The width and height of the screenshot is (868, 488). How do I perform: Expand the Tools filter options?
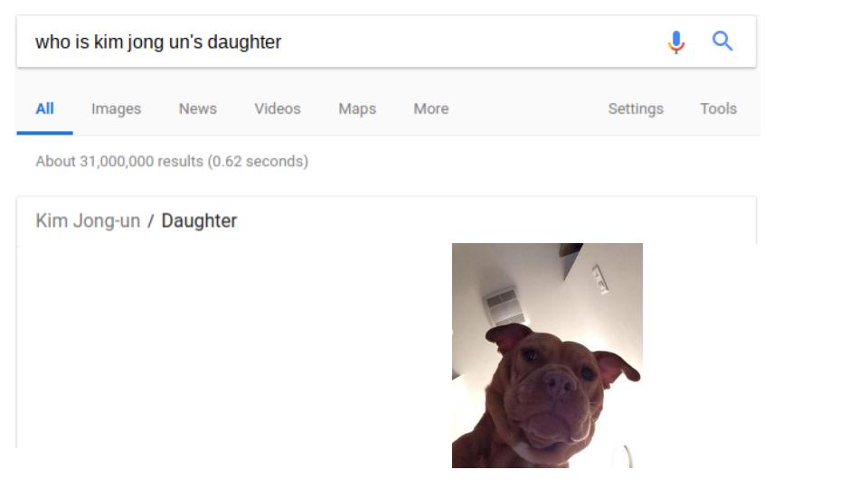point(718,109)
